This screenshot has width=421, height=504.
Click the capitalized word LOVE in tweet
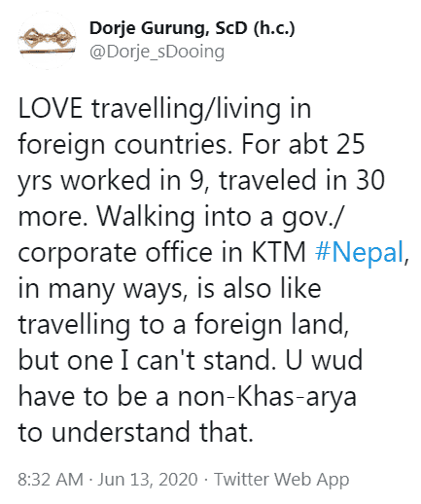coord(51,108)
